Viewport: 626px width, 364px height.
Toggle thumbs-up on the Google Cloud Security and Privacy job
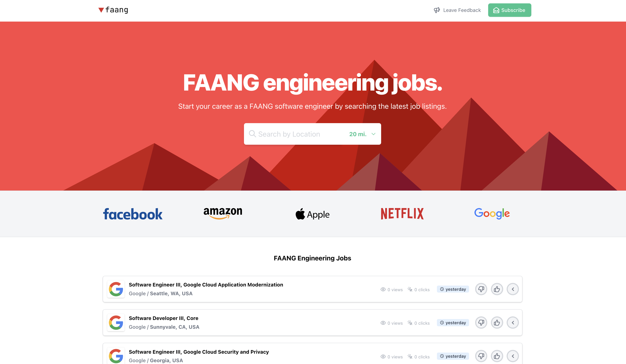coord(497,356)
